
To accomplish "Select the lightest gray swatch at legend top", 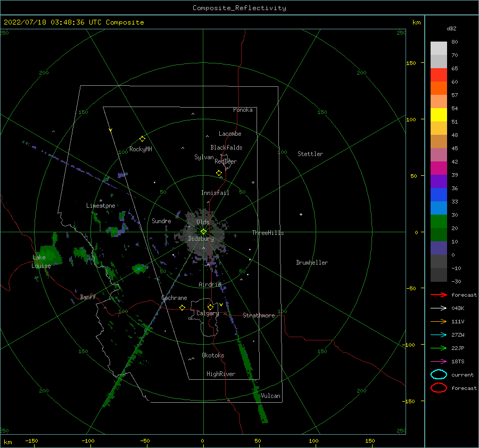I will (439, 48).
